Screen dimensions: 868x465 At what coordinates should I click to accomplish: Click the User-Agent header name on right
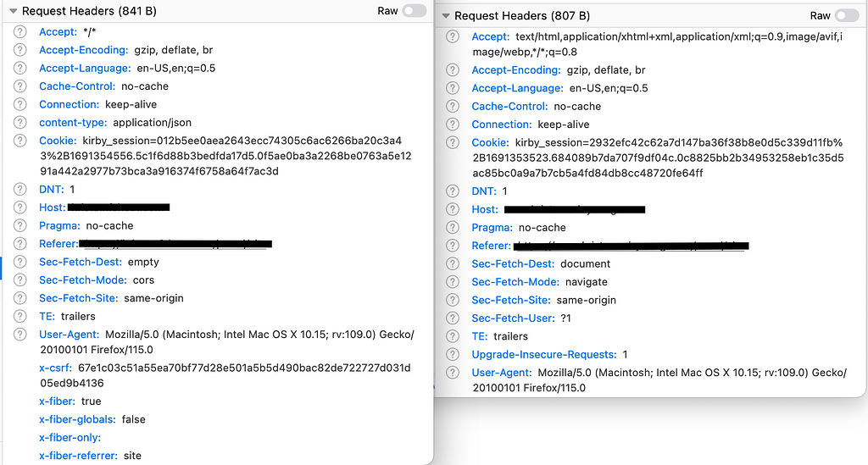[x=501, y=373]
